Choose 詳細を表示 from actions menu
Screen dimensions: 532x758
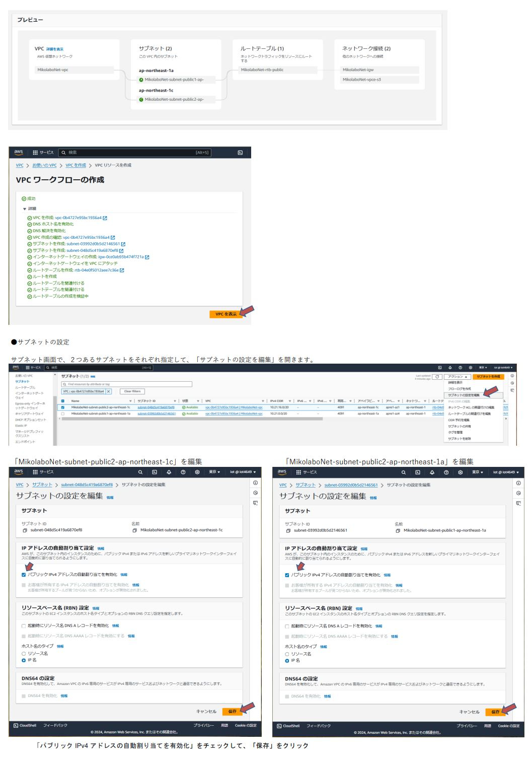[x=455, y=383]
